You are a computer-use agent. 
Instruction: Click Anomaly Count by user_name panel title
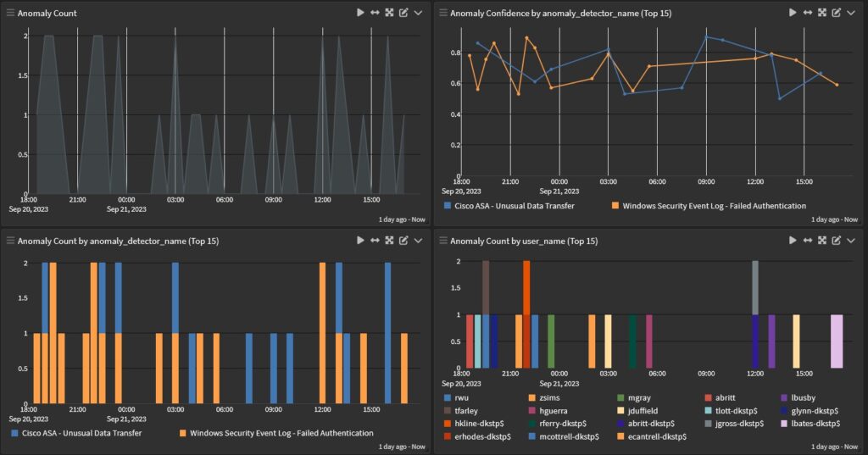[x=523, y=241]
